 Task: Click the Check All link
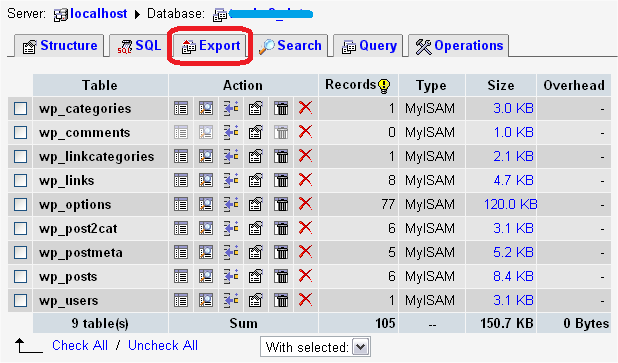pyautogui.click(x=80, y=345)
